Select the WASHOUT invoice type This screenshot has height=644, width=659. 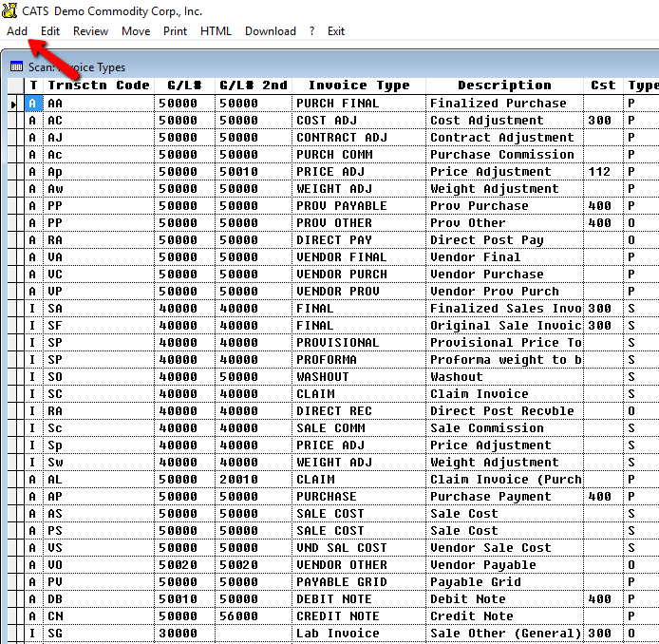point(359,377)
